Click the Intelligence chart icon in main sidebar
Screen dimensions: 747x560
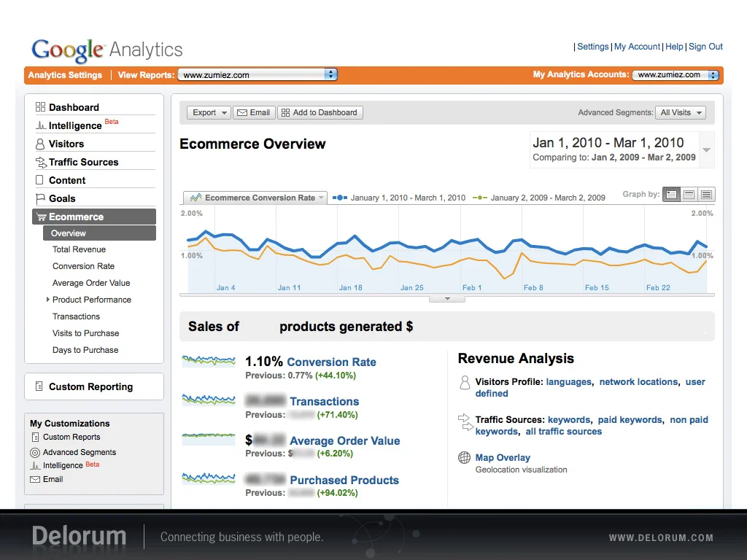[41, 125]
